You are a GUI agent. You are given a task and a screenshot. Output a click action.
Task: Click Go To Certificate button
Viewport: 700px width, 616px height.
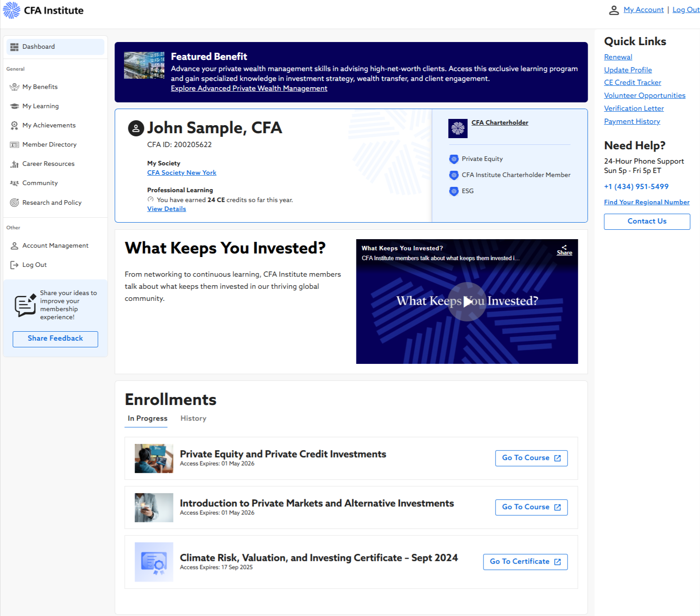525,562
